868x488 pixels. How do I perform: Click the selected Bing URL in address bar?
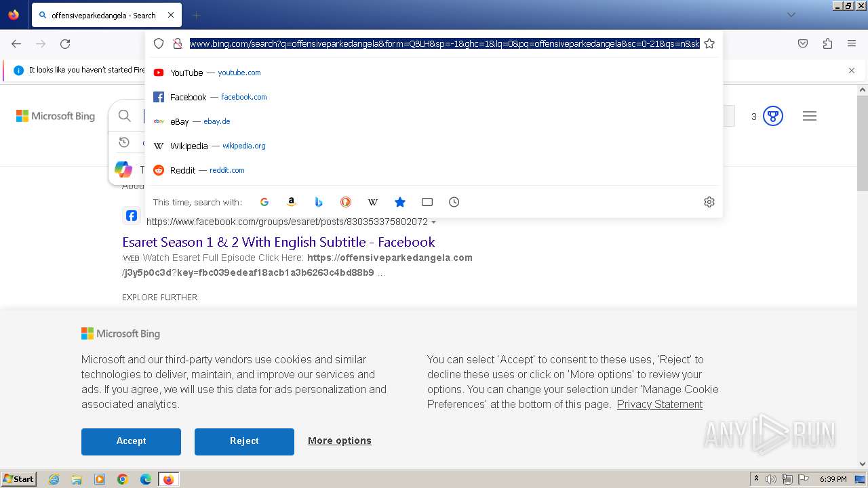point(444,43)
